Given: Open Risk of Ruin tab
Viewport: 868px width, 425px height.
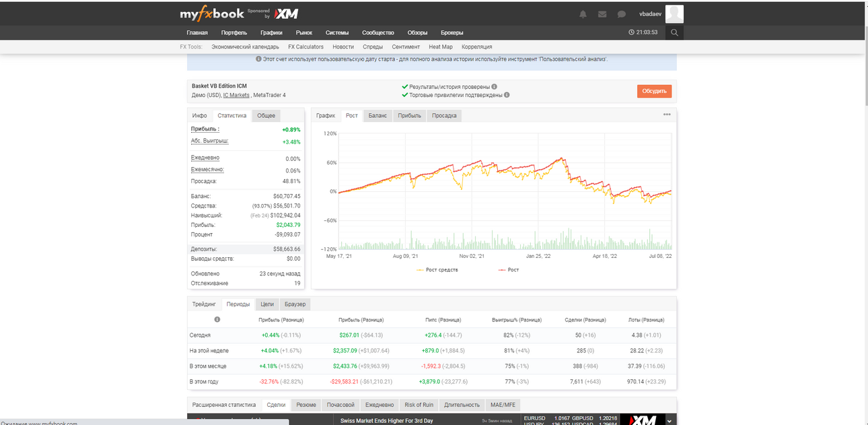Looking at the screenshot, I should pos(419,405).
